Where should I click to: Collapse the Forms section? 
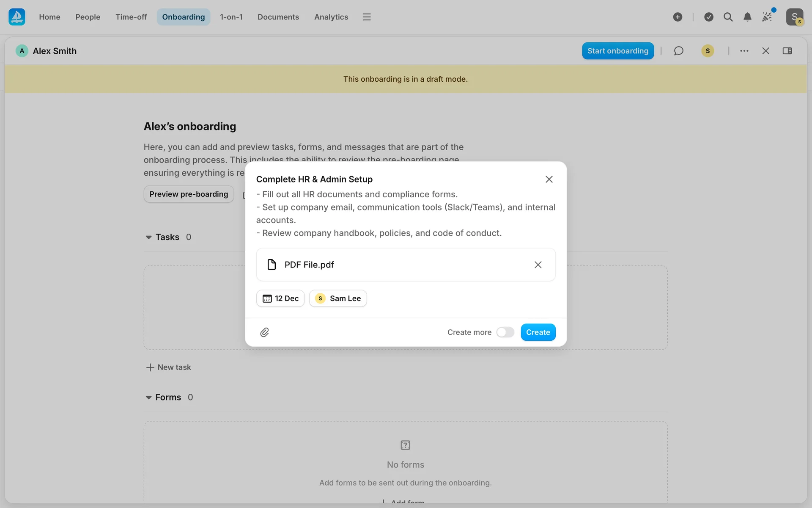(x=148, y=398)
